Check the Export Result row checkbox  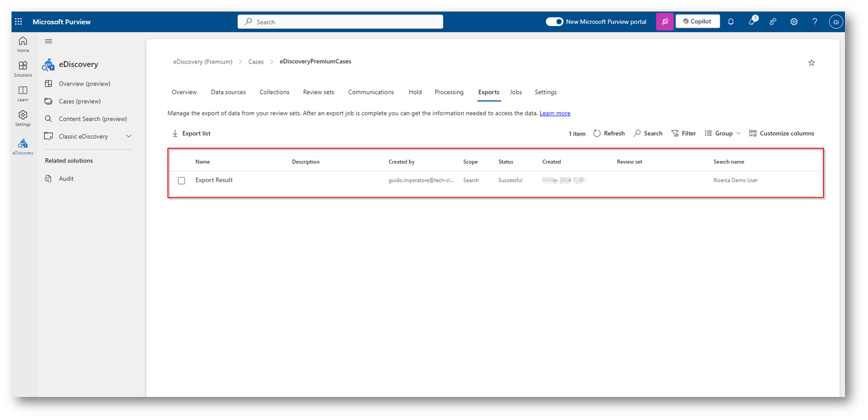coord(182,181)
